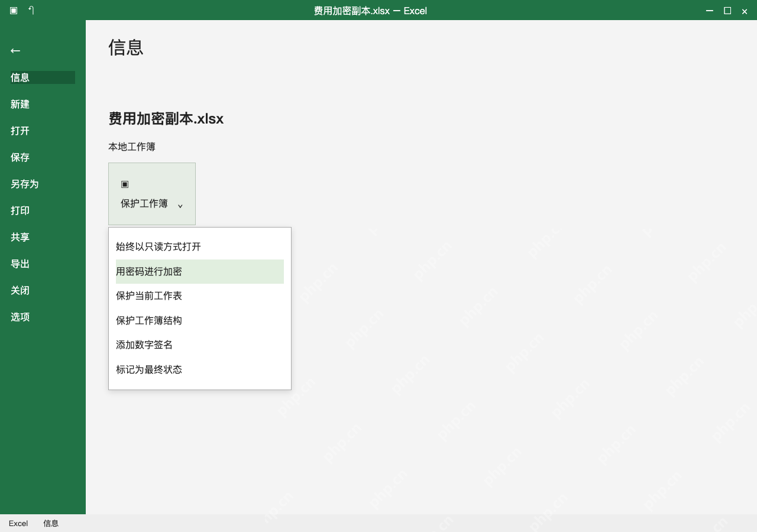The height and width of the screenshot is (532, 757).
Task: Click Excel in the bottom status bar
Action: pyautogui.click(x=18, y=523)
